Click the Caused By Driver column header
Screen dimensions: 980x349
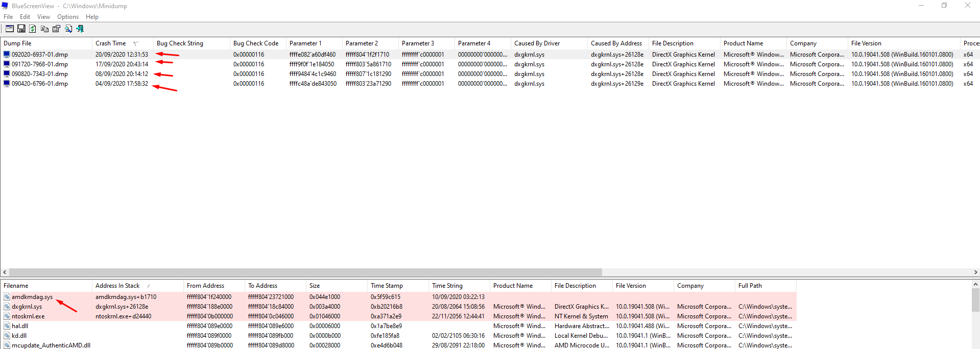(549, 43)
